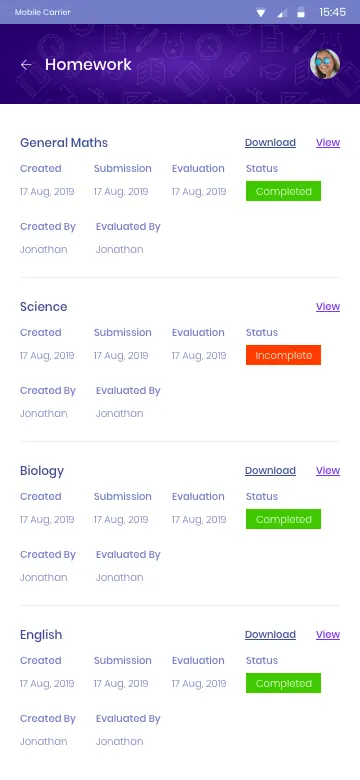Select the Science homework title
This screenshot has height=780, width=360.
[43, 307]
